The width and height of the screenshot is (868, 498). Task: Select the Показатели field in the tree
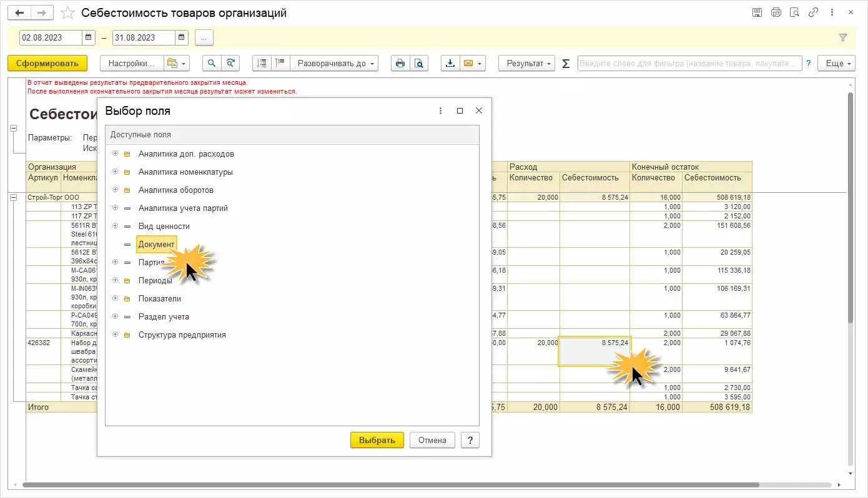tap(159, 298)
